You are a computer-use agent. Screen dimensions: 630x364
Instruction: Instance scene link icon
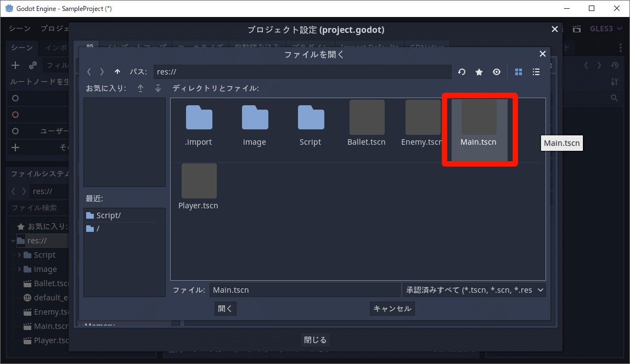click(33, 65)
